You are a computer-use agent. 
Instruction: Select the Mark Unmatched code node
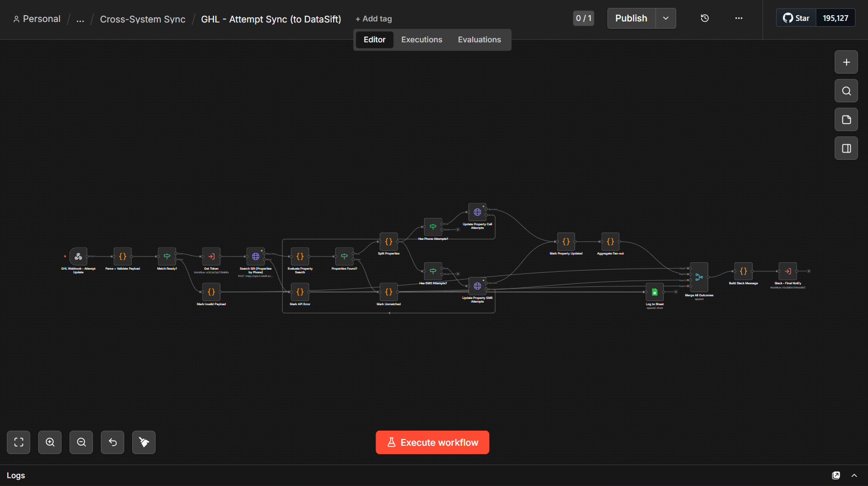pyautogui.click(x=389, y=292)
